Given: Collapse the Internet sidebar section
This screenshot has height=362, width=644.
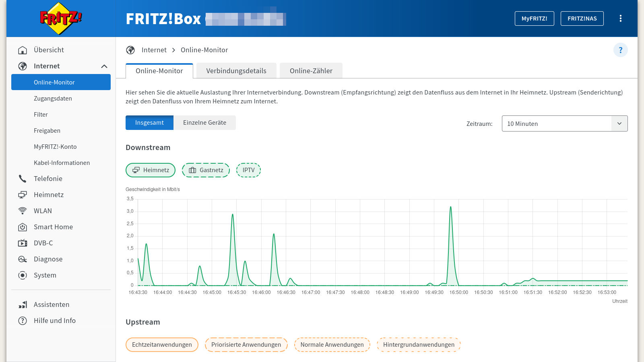Looking at the screenshot, I should click(104, 66).
